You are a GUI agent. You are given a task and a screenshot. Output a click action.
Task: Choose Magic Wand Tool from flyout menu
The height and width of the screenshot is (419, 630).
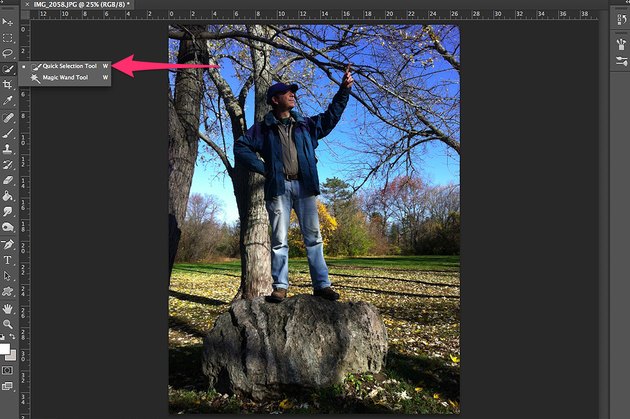pos(65,78)
